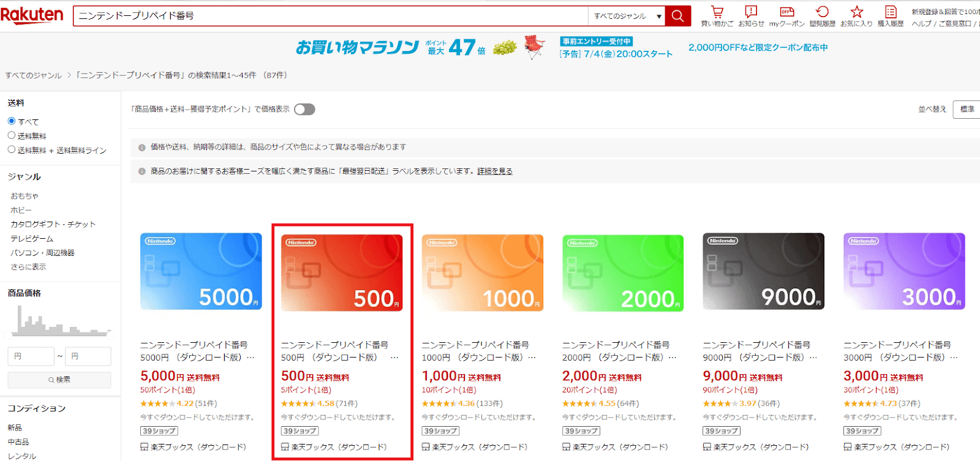Open the blue 5000 card thumbnail
980x461 pixels.
[x=201, y=271]
